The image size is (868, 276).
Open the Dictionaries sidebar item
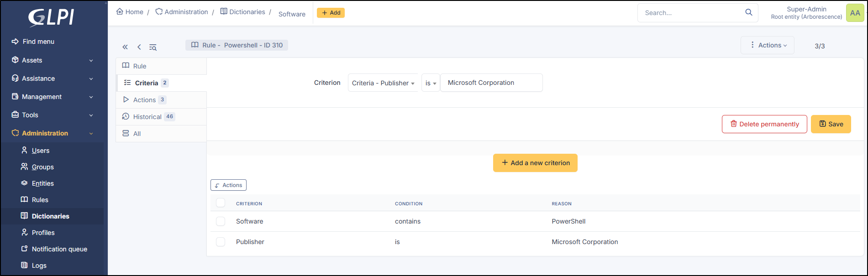52,216
